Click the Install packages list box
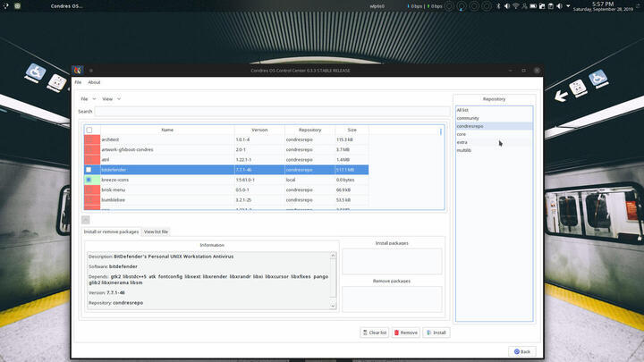The width and height of the screenshot is (644, 362). point(392,261)
